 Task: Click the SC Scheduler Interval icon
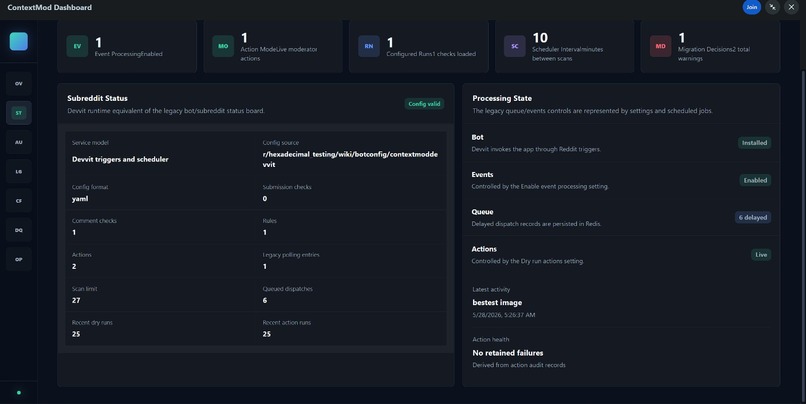[515, 46]
